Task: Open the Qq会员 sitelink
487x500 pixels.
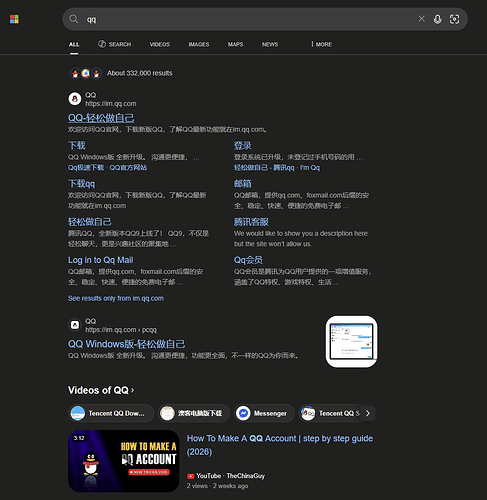Action: coord(248,260)
